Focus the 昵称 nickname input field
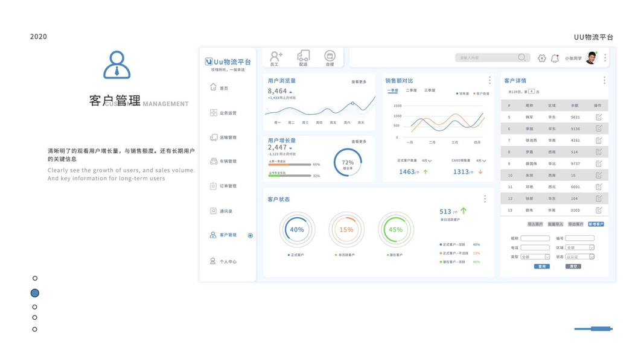The width and height of the screenshot is (644, 362). pos(535,238)
